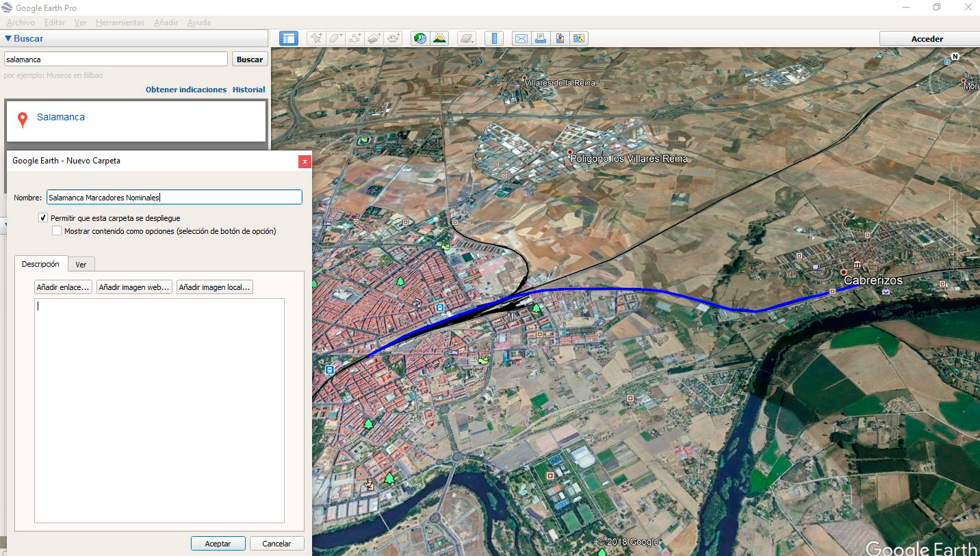Add a placemark with the pushpin tool

[315, 38]
